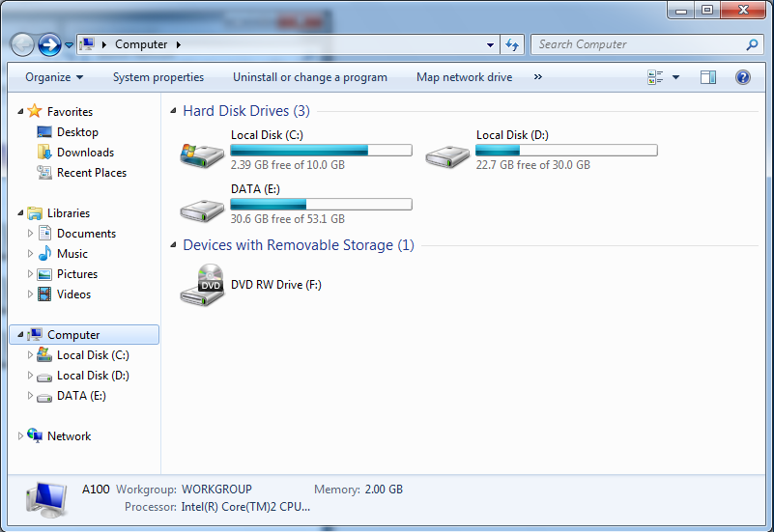
Task: Collapse the Favorites group
Action: click(x=20, y=112)
